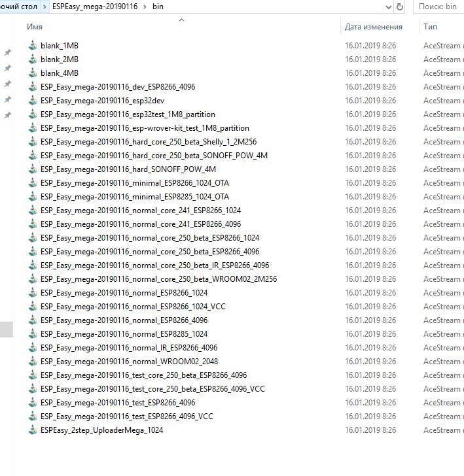Image resolution: width=464 pixels, height=476 pixels.
Task: Refresh the bin folder view
Action: pos(400,7)
